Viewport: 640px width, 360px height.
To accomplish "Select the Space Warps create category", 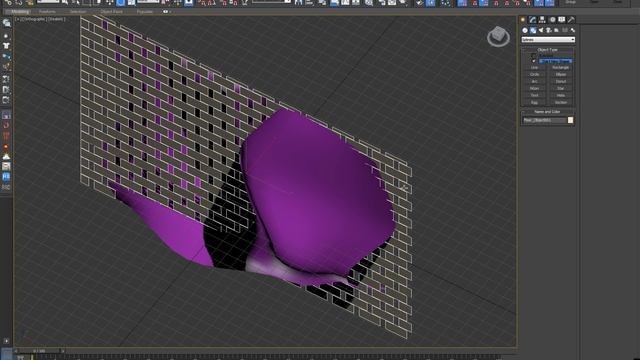I will click(565, 30).
